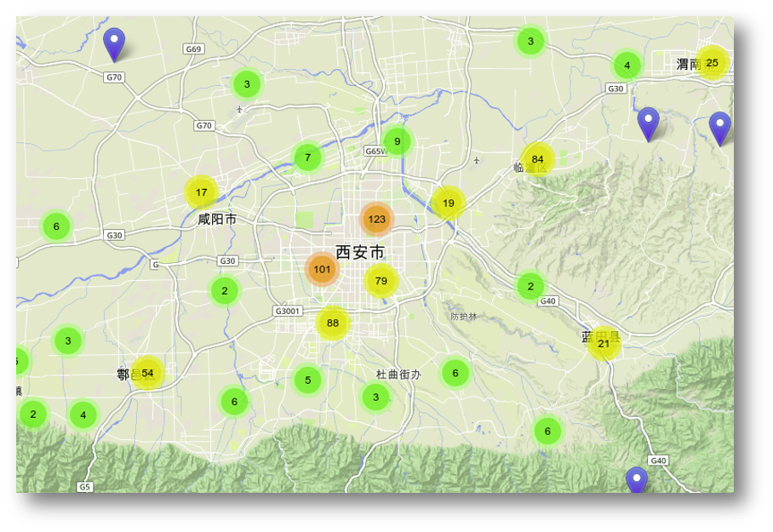Click green 3 cluster above 鄠邑 on left
The height and width of the screenshot is (532, 773).
tap(68, 340)
